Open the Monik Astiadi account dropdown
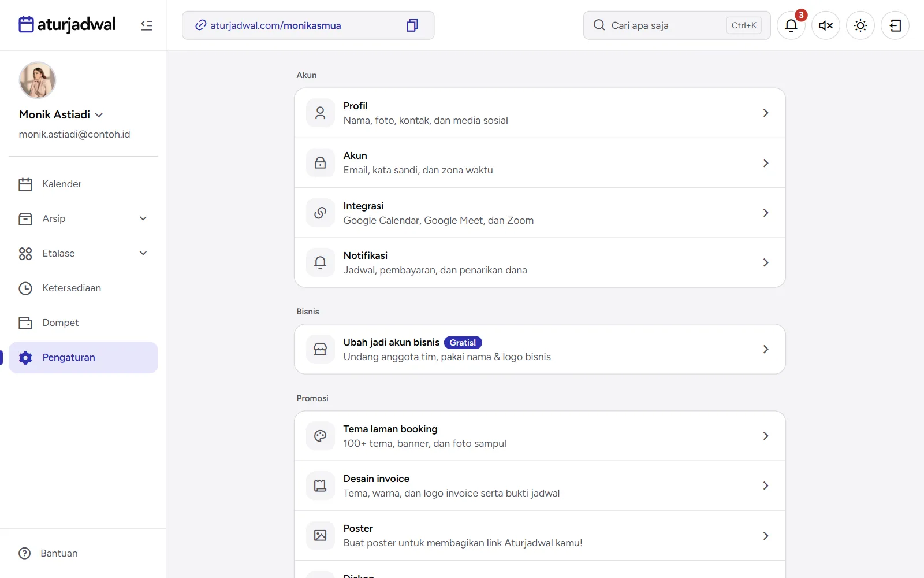The width and height of the screenshot is (924, 578). (x=61, y=114)
